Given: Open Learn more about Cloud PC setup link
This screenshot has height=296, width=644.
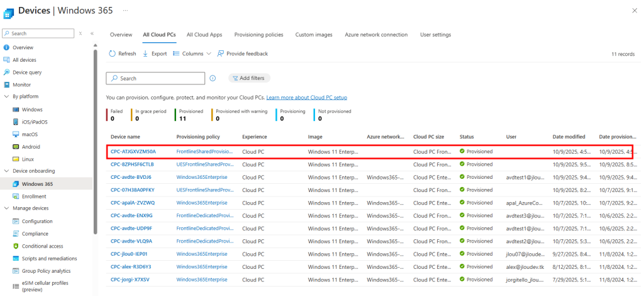Looking at the screenshot, I should [x=306, y=98].
